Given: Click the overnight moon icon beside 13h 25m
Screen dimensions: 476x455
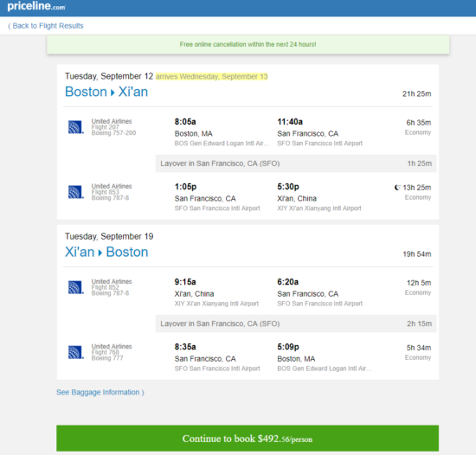Looking at the screenshot, I should [x=397, y=188].
